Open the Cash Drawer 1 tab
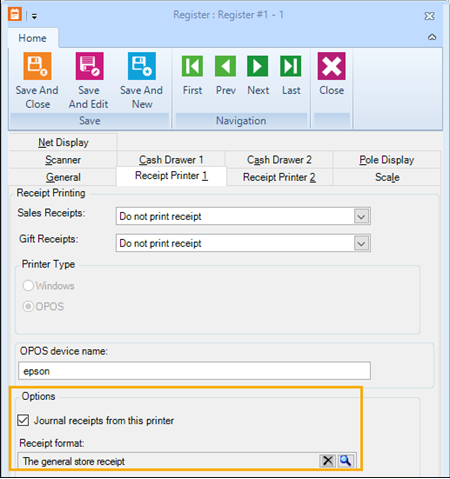The width and height of the screenshot is (450, 479). pyautogui.click(x=171, y=160)
